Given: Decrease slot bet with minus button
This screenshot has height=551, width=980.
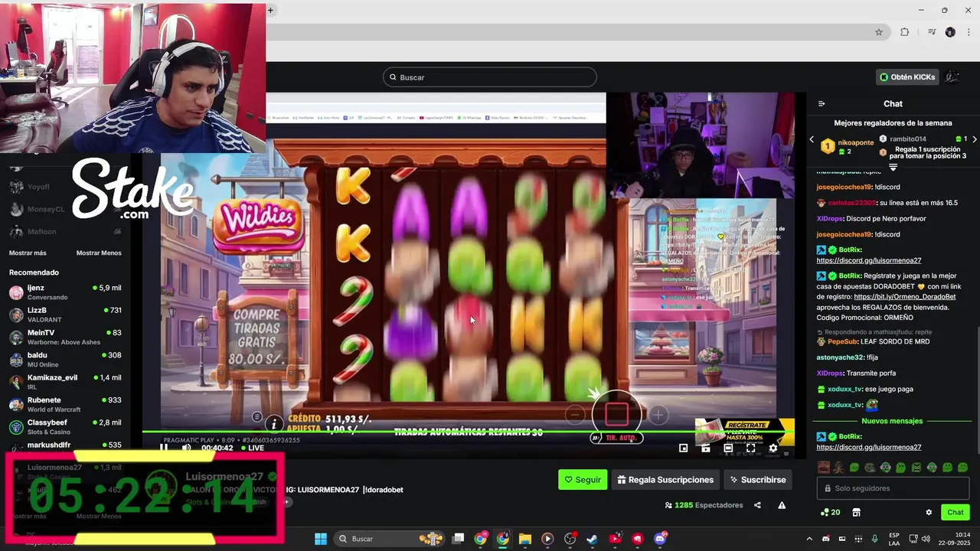Looking at the screenshot, I should (x=575, y=415).
